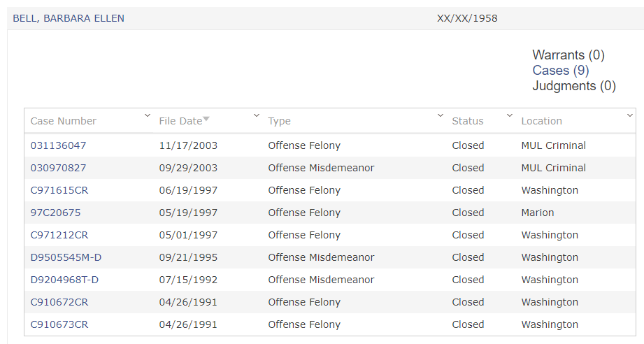Sort by Case Number column header
The width and height of the screenshot is (644, 344).
pos(63,121)
